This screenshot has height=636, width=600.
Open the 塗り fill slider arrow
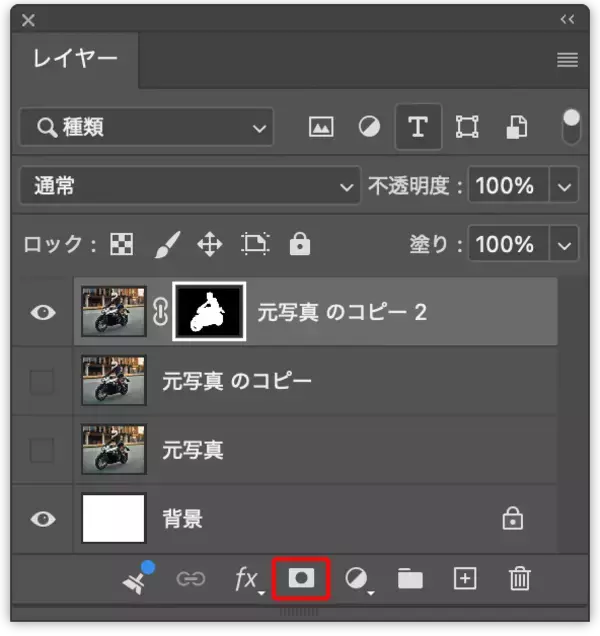tap(564, 245)
